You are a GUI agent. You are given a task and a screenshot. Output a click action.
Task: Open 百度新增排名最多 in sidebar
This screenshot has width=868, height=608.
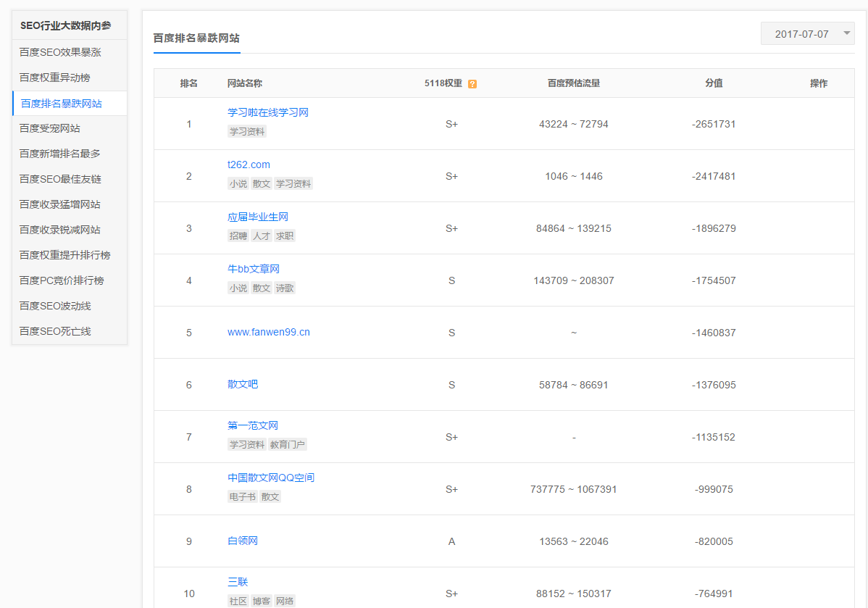click(x=60, y=154)
